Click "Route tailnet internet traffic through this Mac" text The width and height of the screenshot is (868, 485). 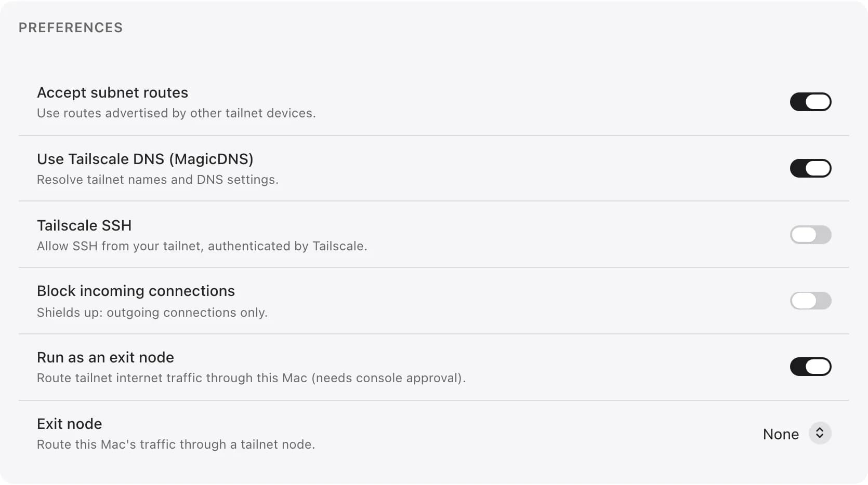(172, 378)
